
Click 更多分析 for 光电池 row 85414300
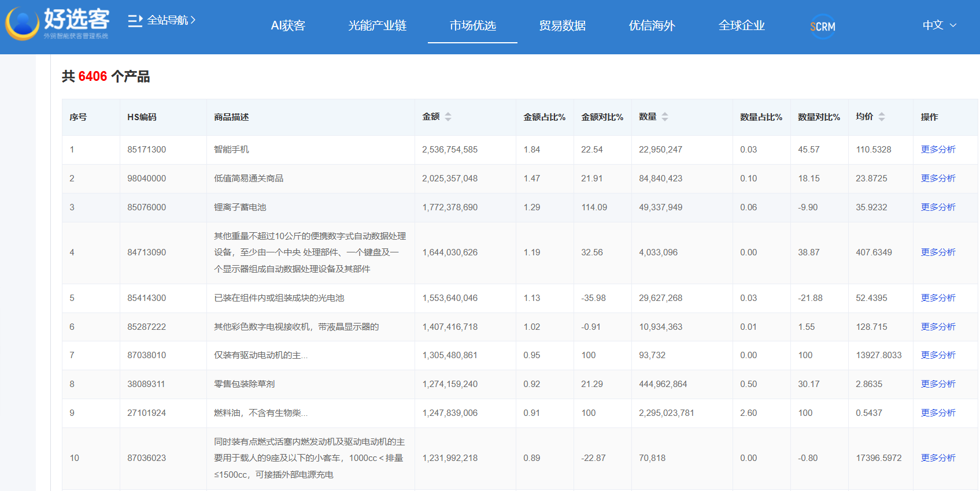point(938,298)
